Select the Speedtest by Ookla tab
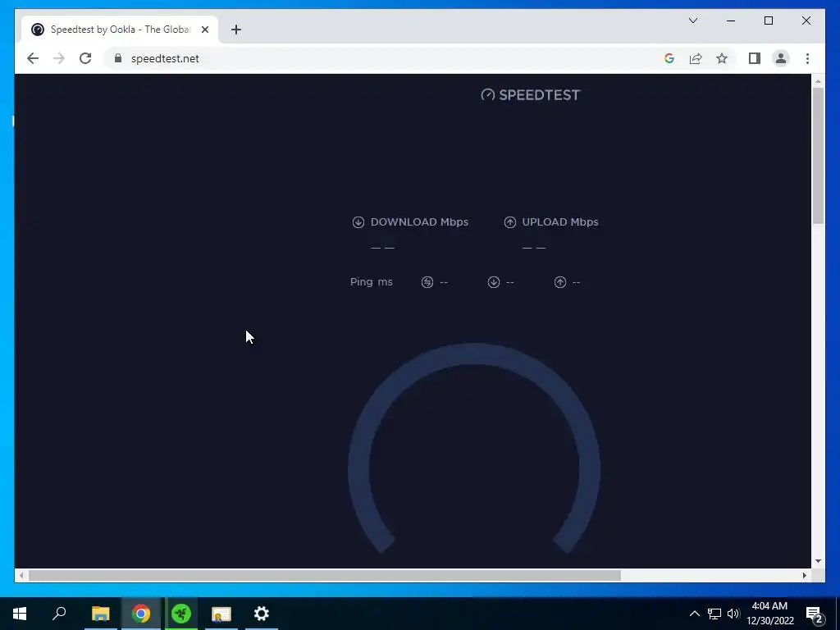840x630 pixels. tap(119, 30)
